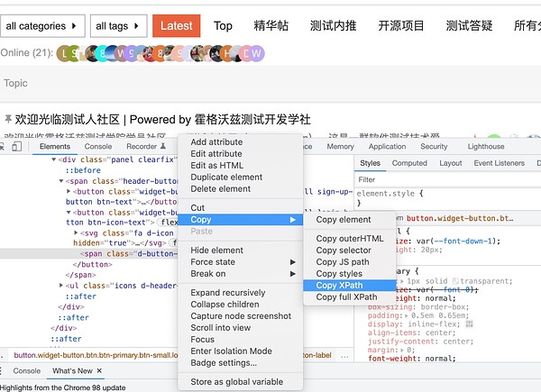The image size is (541, 392).
Task: Toggle device toolbar icon in DevTools
Action: pos(16,147)
